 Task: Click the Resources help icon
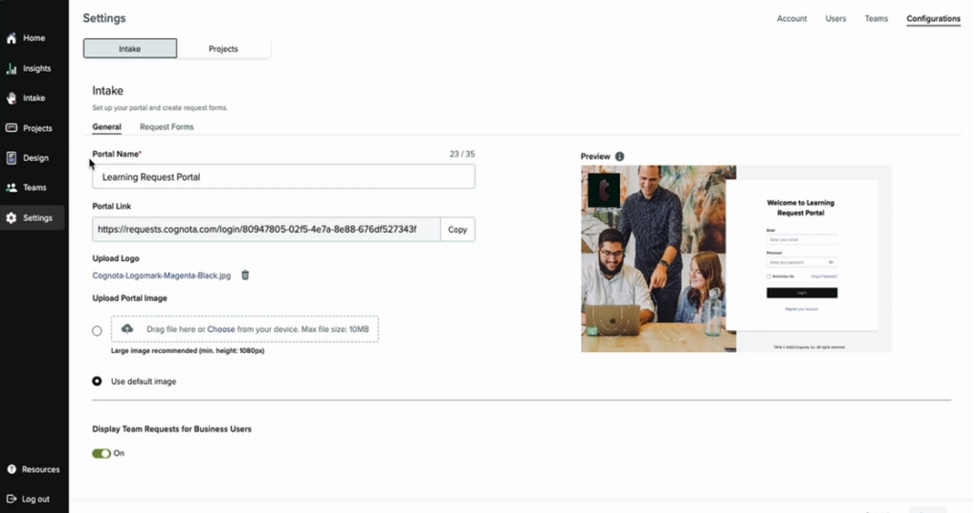coord(11,470)
